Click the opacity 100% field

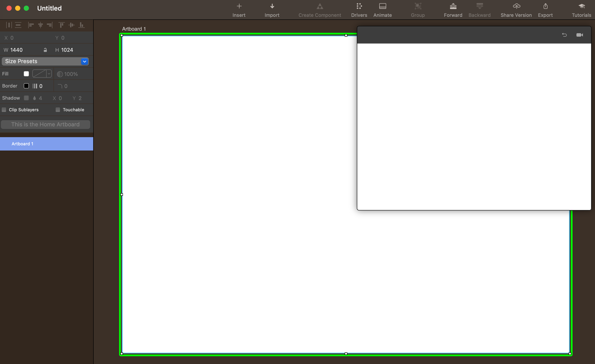(71, 74)
